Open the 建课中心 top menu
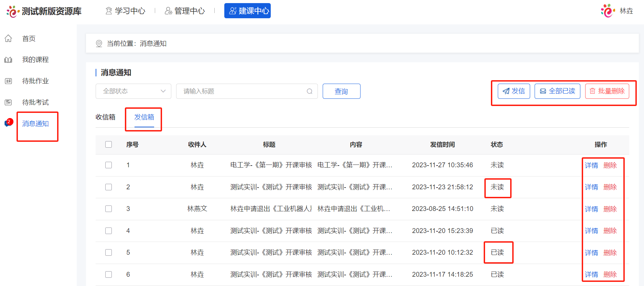This screenshot has height=286, width=644. (247, 11)
